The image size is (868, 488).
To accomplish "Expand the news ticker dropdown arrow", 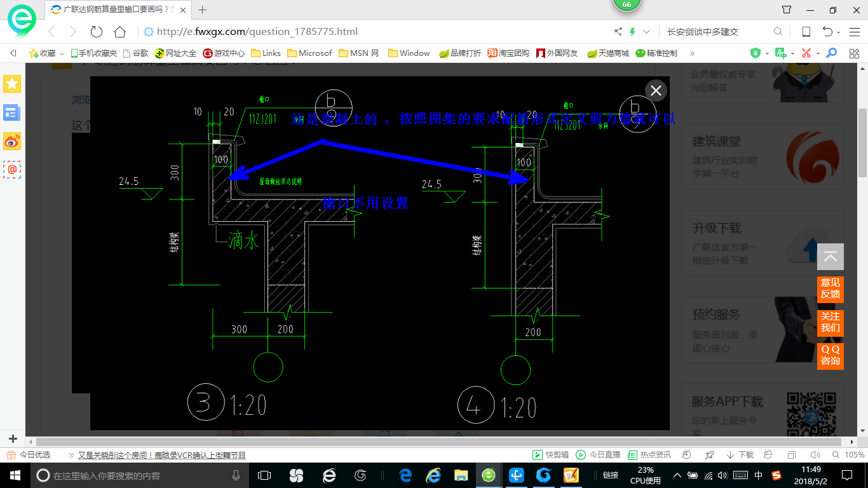I will [x=71, y=455].
